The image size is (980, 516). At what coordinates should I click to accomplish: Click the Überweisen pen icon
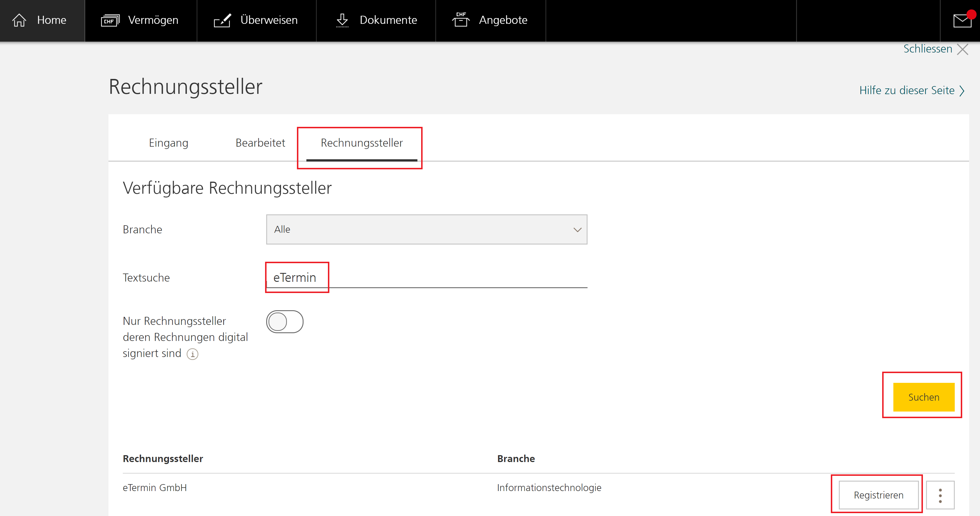point(223,20)
